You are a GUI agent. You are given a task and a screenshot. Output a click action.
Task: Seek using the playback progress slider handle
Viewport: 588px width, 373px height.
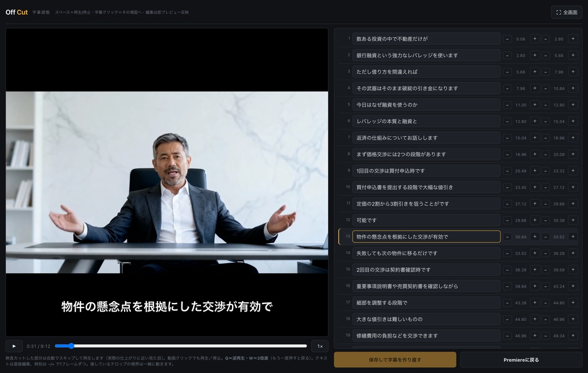click(x=71, y=346)
